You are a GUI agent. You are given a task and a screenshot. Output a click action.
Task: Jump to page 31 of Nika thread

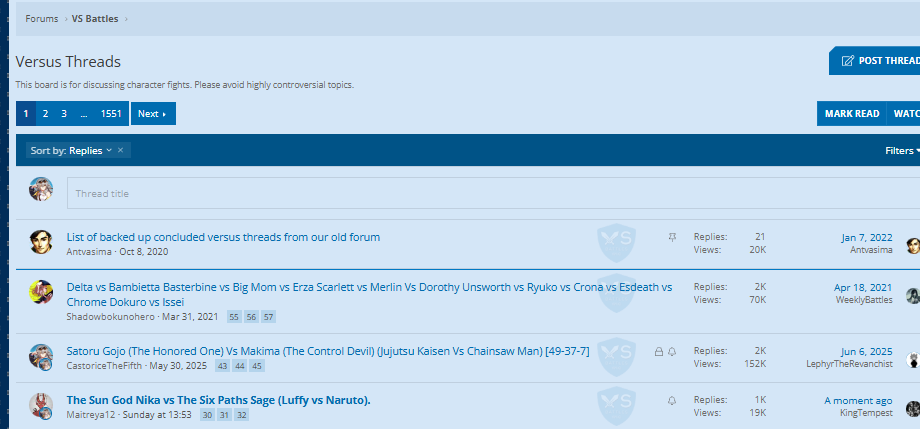(x=224, y=415)
